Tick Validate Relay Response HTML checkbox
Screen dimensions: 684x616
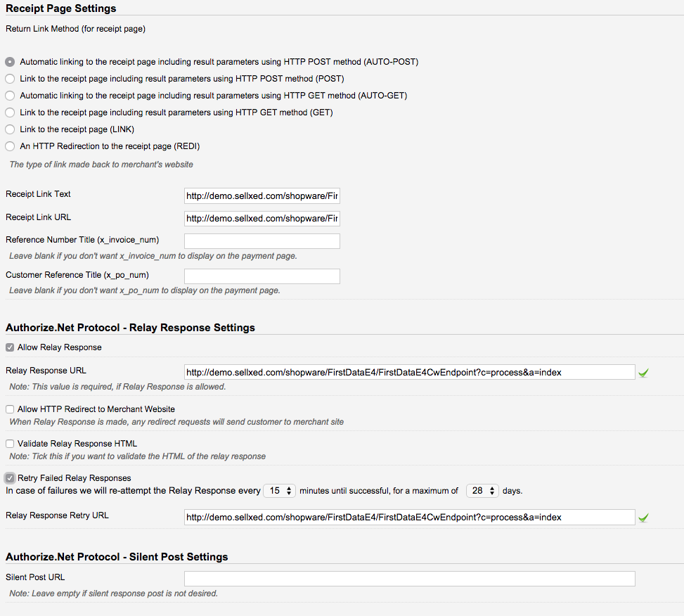10,444
